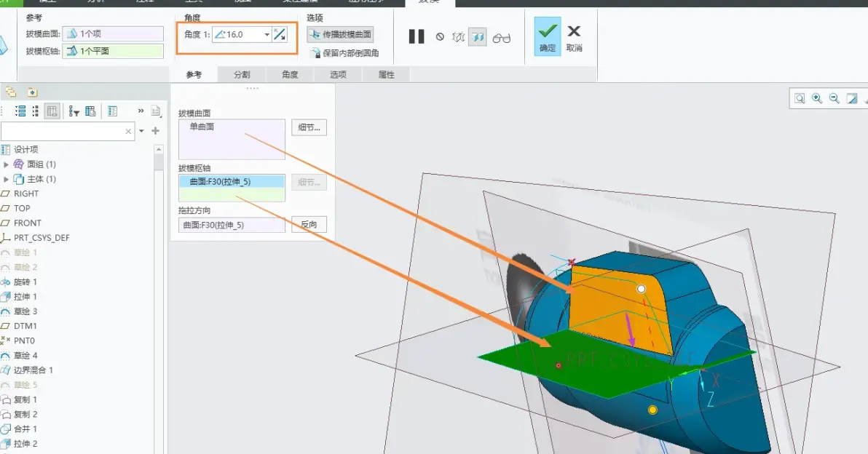Click the pause feature icon

tap(417, 37)
